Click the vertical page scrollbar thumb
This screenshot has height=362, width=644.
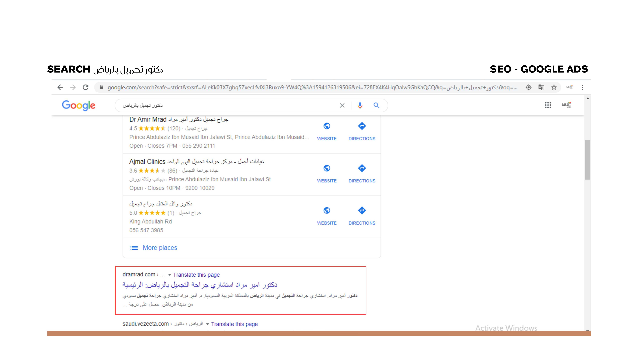(x=588, y=160)
